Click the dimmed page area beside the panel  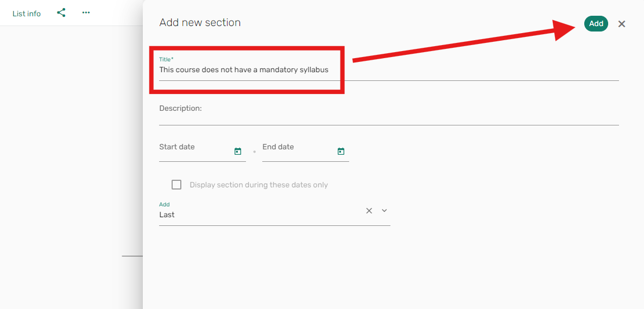[x=71, y=165]
